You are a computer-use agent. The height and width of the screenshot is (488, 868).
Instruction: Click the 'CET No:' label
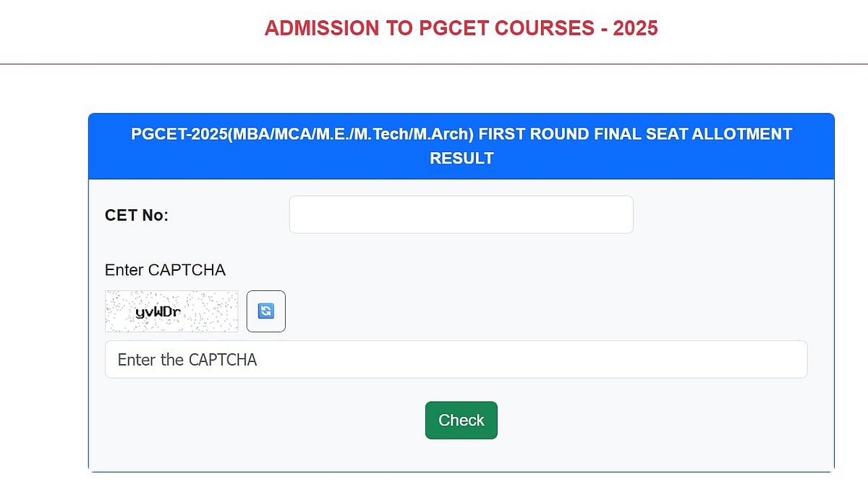click(x=137, y=215)
